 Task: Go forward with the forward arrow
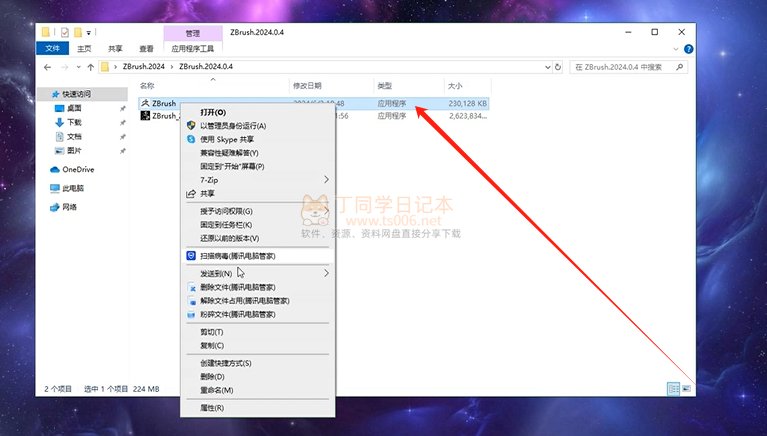(64, 67)
